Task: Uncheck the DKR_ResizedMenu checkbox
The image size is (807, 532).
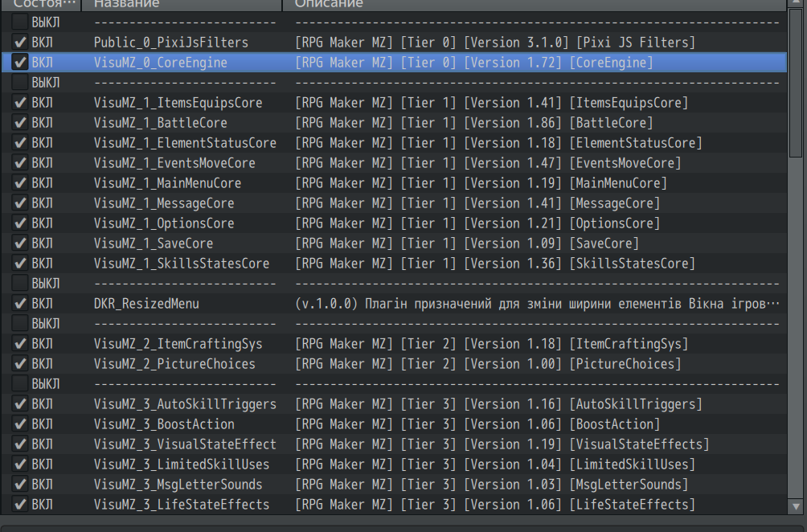Action: pyautogui.click(x=20, y=304)
